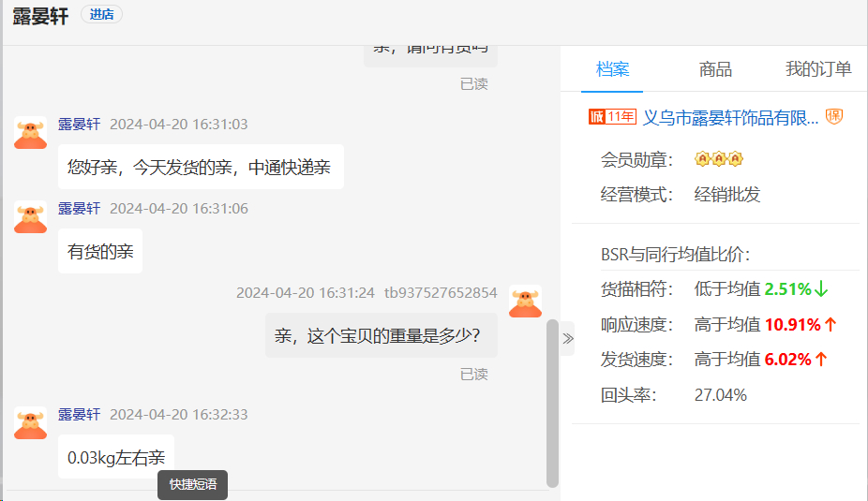Click the BSR与同行均值比价 heading
This screenshot has width=868, height=501.
(x=675, y=255)
